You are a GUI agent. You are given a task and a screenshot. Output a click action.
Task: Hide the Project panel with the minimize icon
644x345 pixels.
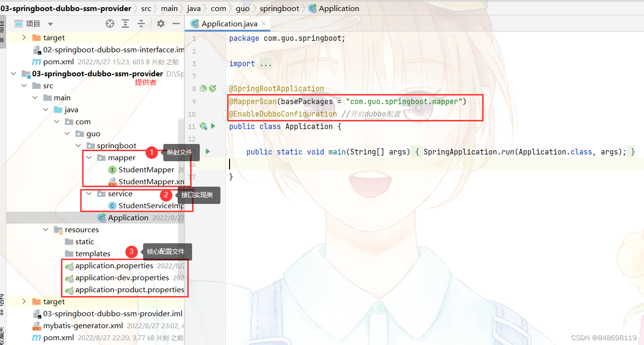point(176,23)
